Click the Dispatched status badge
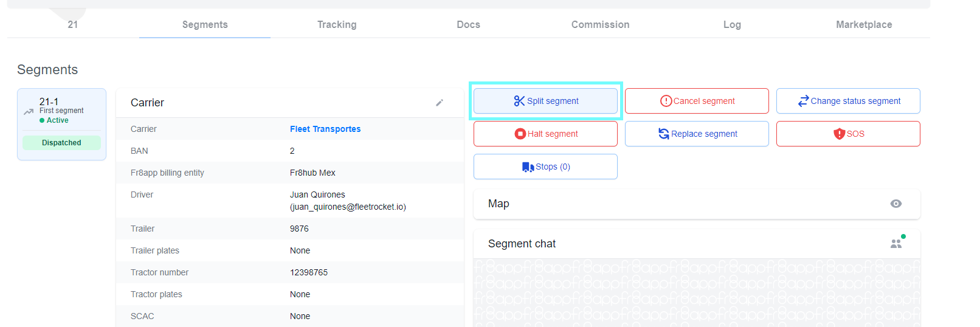Image resolution: width=980 pixels, height=327 pixels. [x=61, y=143]
